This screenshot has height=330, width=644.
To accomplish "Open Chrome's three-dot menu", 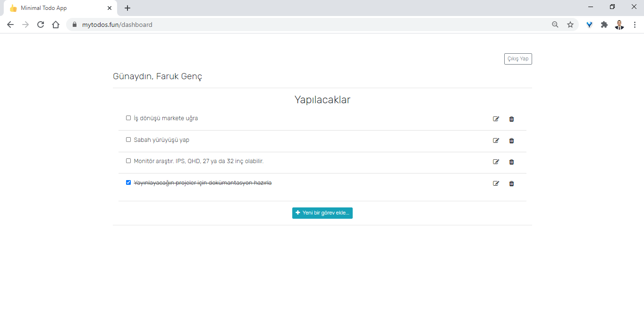I will pos(635,25).
